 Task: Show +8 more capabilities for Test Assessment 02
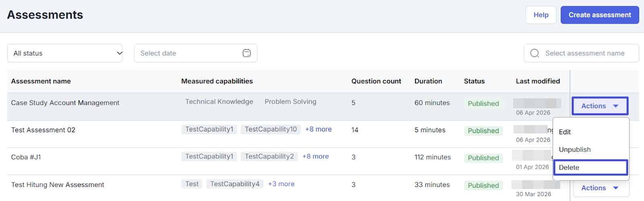(318, 129)
